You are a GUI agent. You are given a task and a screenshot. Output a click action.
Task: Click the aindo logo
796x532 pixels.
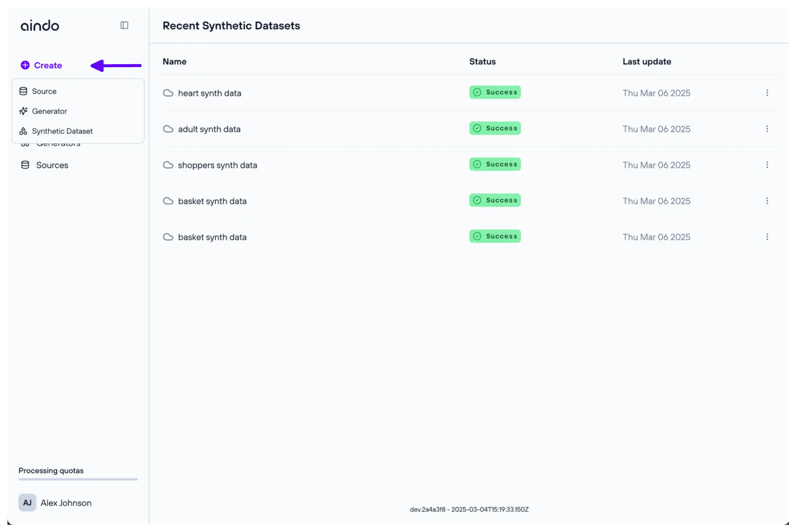click(40, 25)
